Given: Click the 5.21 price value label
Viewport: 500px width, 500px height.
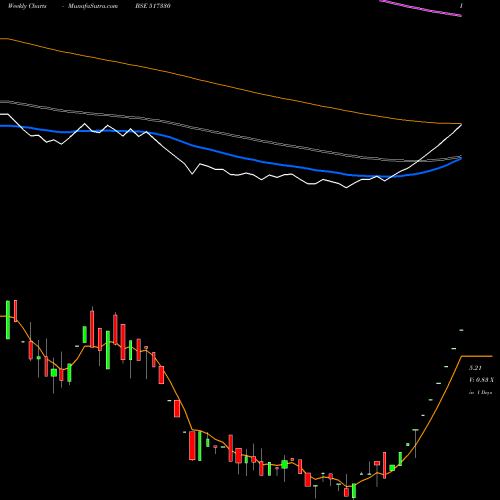Looking at the screenshot, I should [475, 368].
